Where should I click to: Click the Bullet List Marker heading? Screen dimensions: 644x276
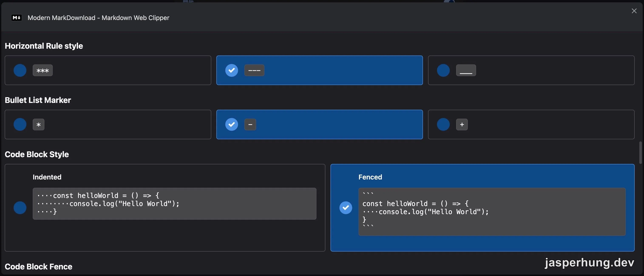click(38, 100)
